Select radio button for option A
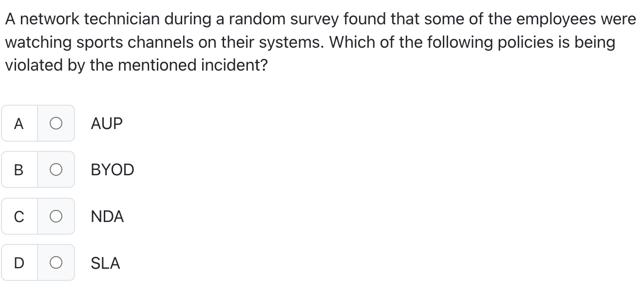 pyautogui.click(x=56, y=123)
